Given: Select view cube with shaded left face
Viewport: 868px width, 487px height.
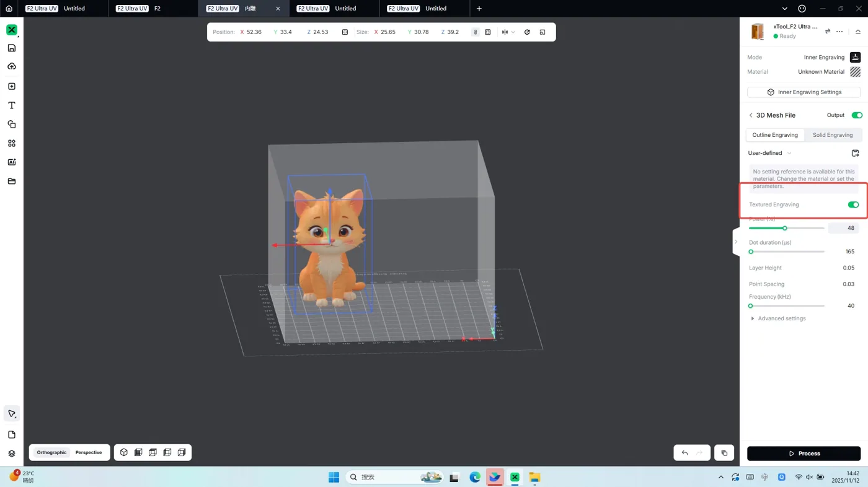Looking at the screenshot, I should [x=167, y=452].
